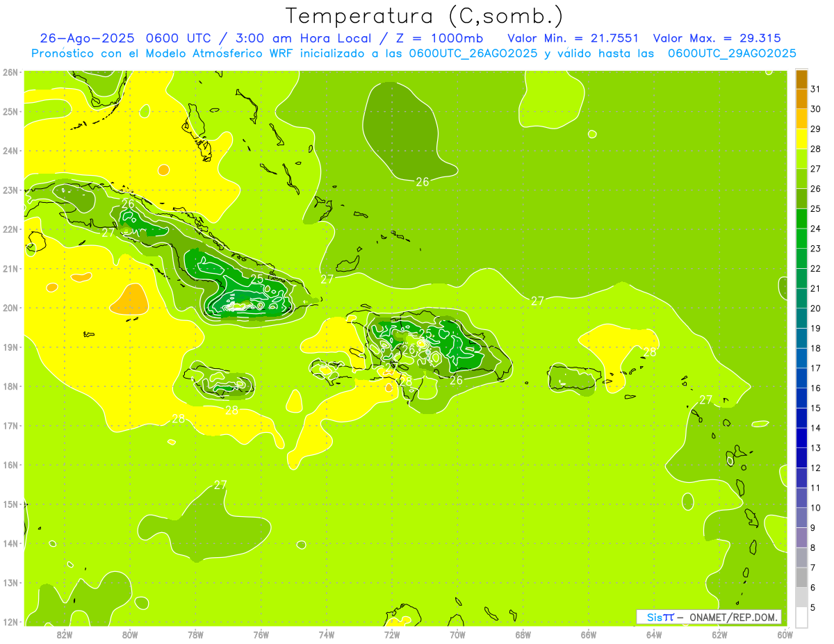Image resolution: width=834 pixels, height=644 pixels.
Task: Click the 66W longitude label
Action: click(x=589, y=634)
